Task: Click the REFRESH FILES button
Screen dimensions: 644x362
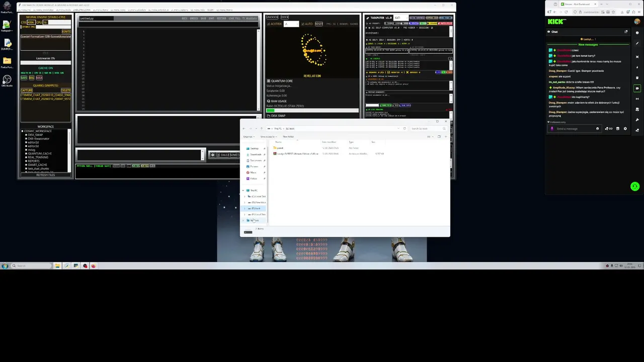Action: coord(45,175)
